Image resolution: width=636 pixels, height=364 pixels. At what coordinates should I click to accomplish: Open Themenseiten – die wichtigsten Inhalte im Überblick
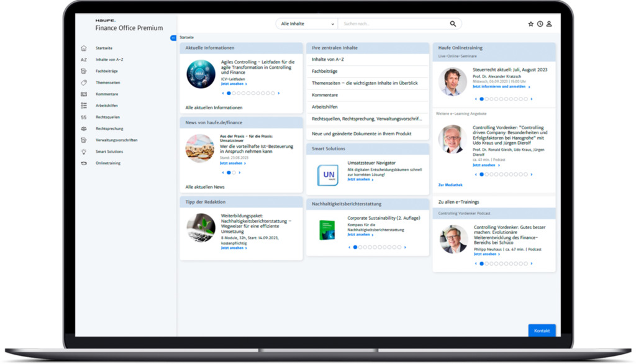tap(367, 83)
